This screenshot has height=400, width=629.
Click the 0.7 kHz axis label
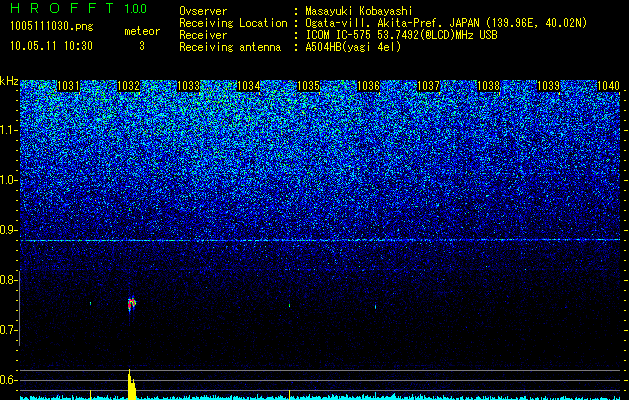(x=8, y=330)
